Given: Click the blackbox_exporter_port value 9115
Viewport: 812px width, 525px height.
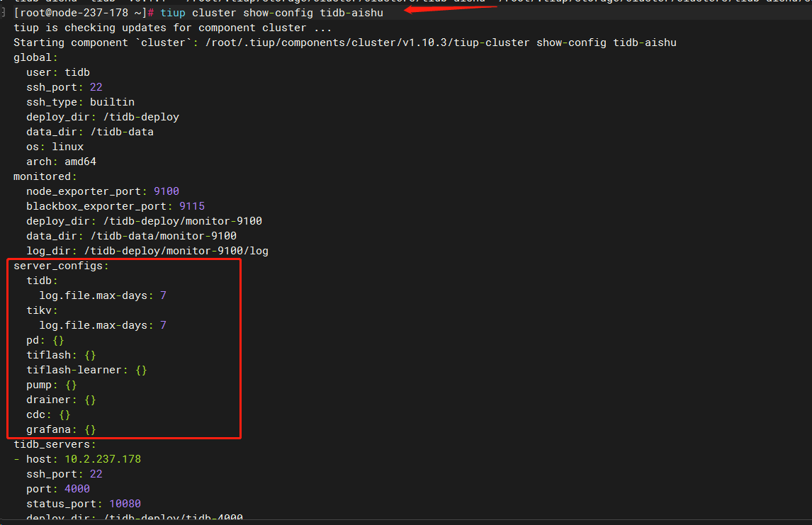Looking at the screenshot, I should pyautogui.click(x=191, y=206).
